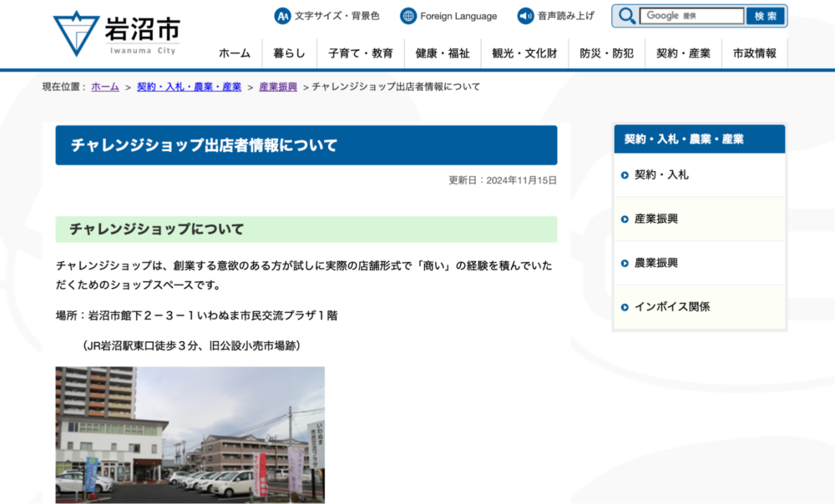Open the 観光・文化財 navigation tab

click(524, 53)
